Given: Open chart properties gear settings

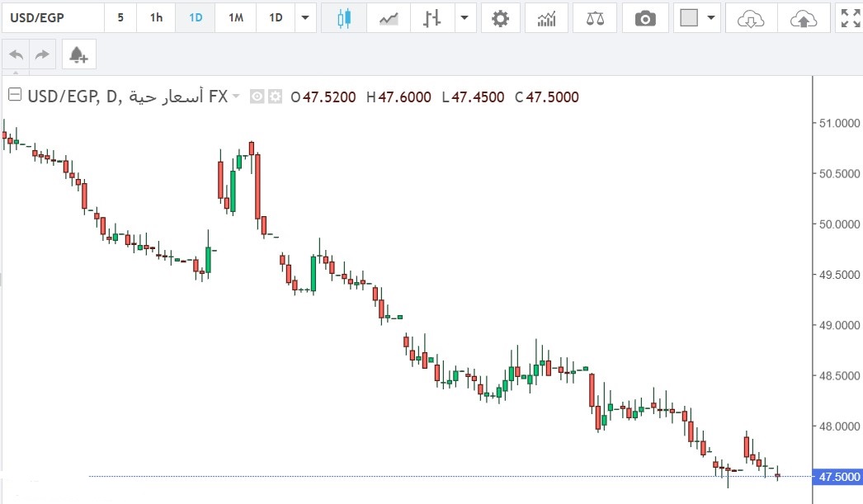Looking at the screenshot, I should [500, 17].
